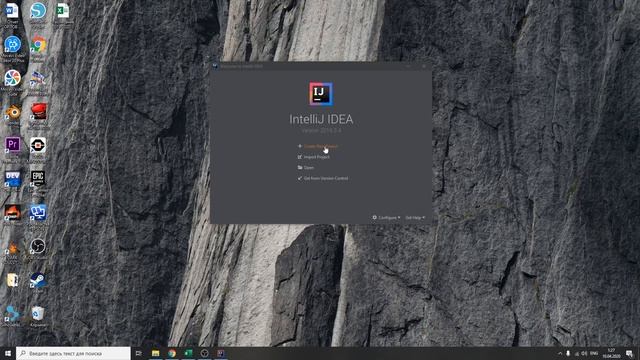The width and height of the screenshot is (640, 360).
Task: Open the Get Help dropdown menu
Action: click(415, 218)
